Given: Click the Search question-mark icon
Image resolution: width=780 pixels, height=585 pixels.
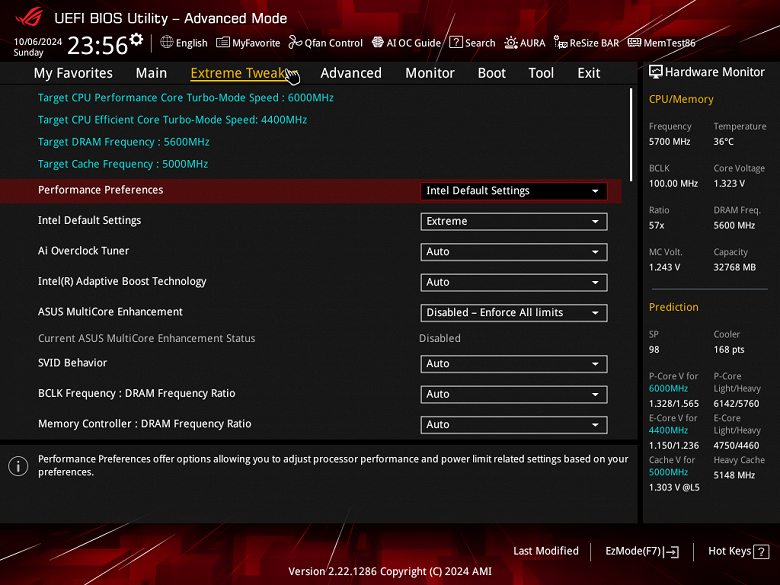Looking at the screenshot, I should pos(456,42).
